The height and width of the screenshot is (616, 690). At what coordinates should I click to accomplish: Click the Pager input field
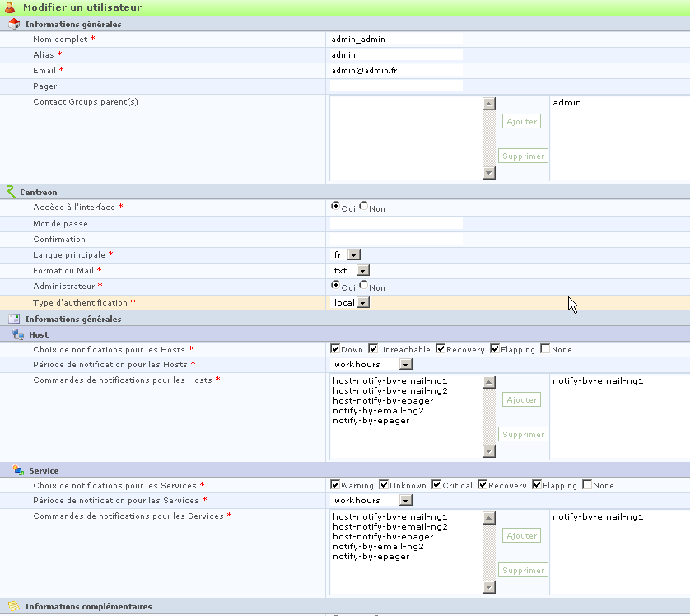pos(396,86)
